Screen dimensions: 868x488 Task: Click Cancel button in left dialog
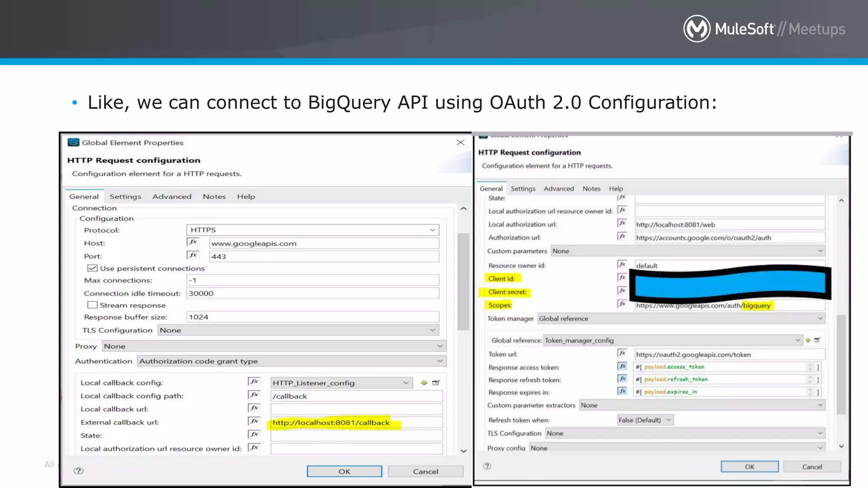[x=426, y=471]
